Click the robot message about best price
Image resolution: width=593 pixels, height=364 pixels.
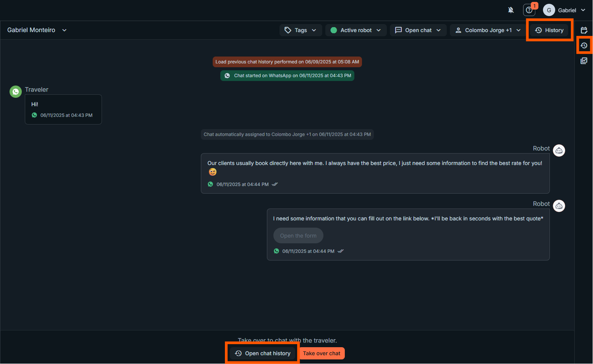(375, 173)
